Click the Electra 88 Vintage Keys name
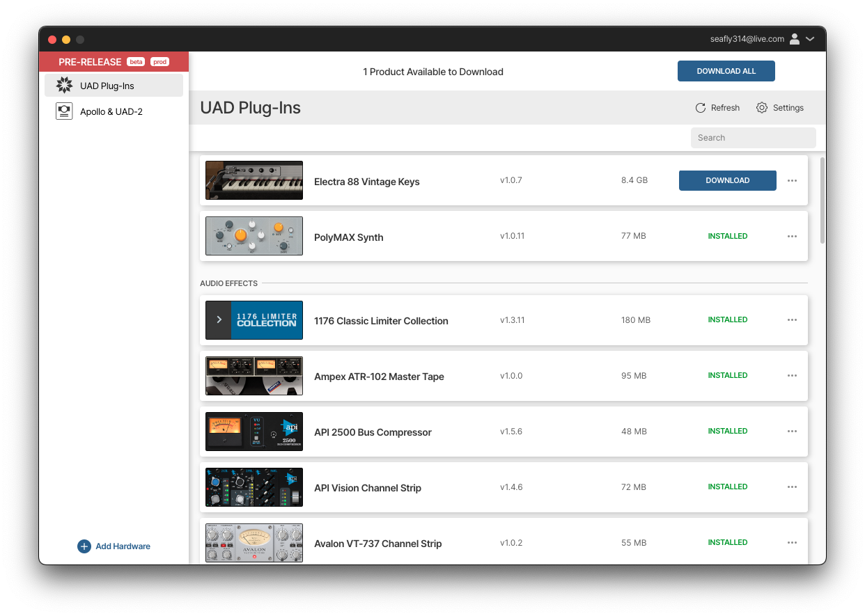The height and width of the screenshot is (616, 865). click(x=367, y=182)
